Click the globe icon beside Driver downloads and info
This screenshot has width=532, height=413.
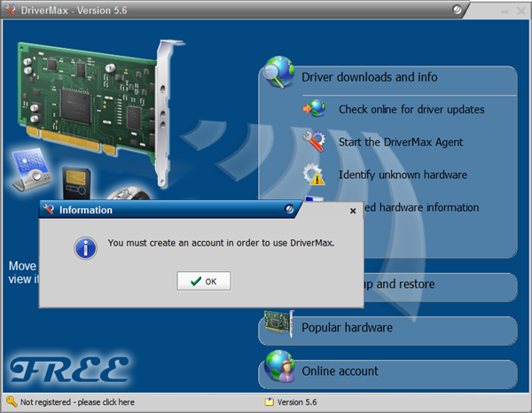[x=279, y=75]
